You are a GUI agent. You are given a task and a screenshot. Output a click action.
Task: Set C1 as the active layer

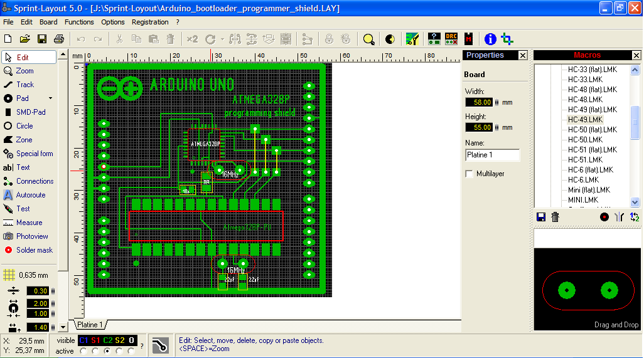(83, 351)
